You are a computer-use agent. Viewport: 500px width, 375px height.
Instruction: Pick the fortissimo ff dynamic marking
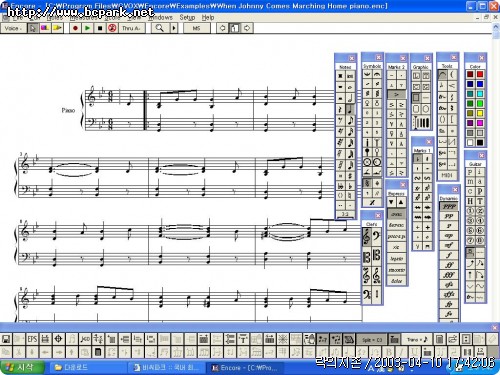click(449, 265)
